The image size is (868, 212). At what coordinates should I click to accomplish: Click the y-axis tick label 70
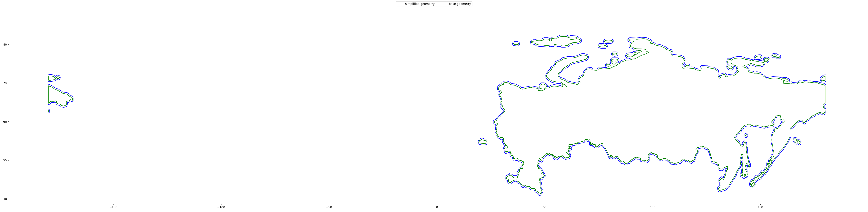coord(5,83)
